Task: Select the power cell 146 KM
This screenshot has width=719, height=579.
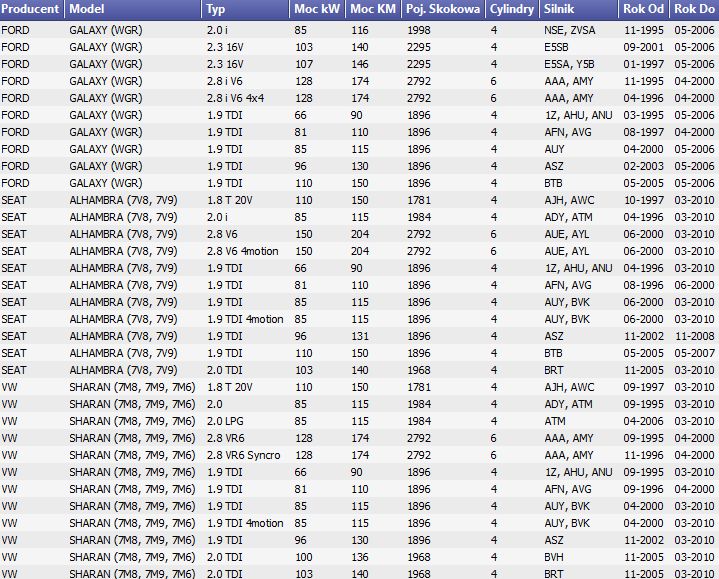Action: 360,64
